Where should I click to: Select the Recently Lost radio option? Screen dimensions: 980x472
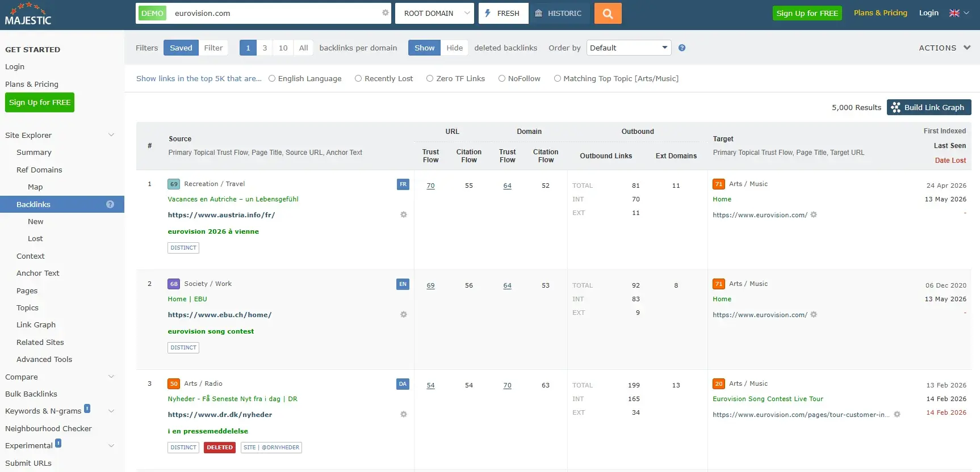[x=358, y=79]
